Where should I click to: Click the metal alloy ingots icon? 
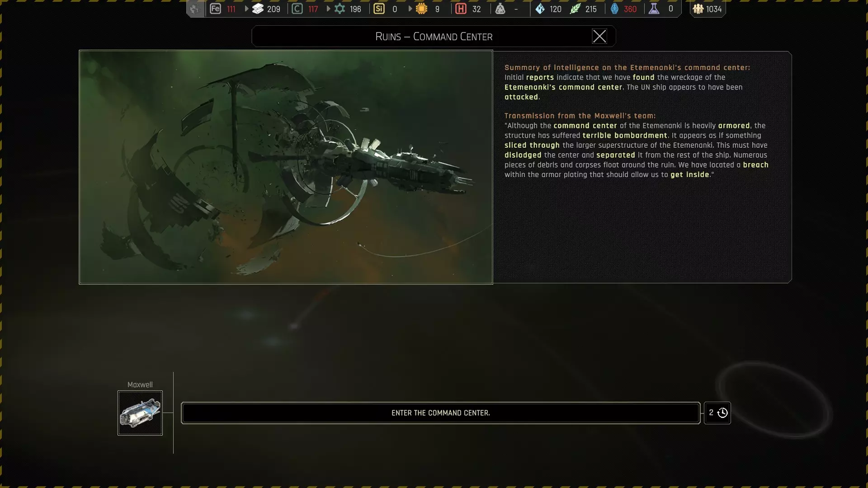click(x=258, y=9)
